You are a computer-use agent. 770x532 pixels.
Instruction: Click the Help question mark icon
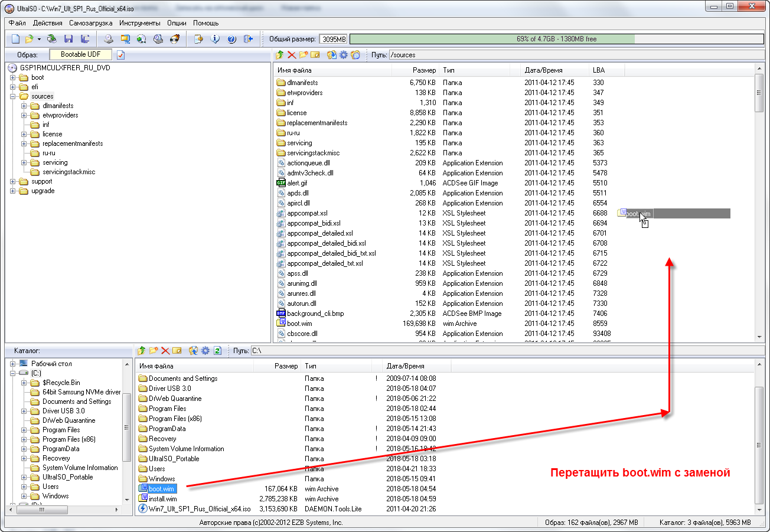point(231,39)
